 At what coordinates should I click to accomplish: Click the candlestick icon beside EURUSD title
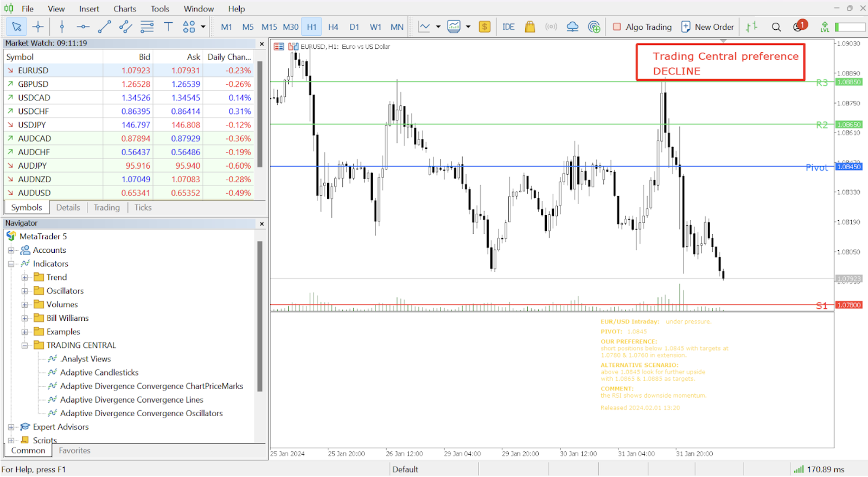[x=293, y=47]
